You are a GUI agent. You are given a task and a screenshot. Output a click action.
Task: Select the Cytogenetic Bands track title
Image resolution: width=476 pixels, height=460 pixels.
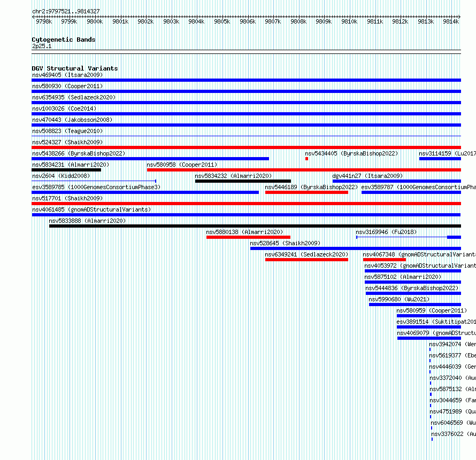tap(64, 40)
